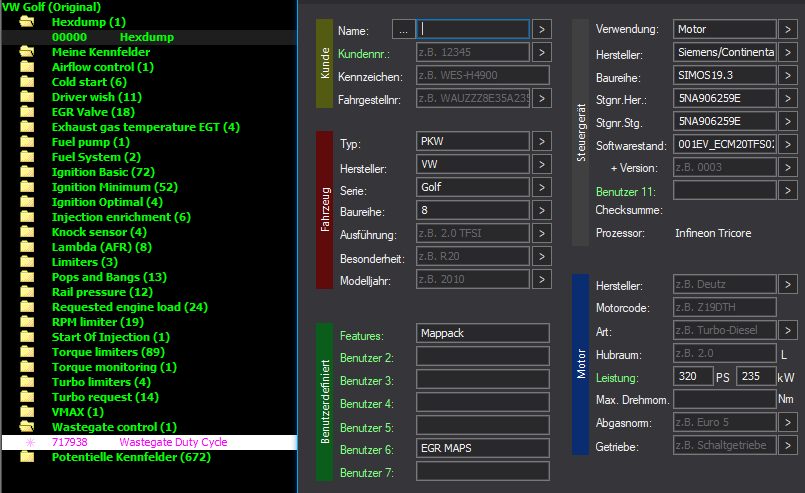Open the arrow beside Baureihe SIMOS19.3
The height and width of the screenshot is (493, 805).
coord(788,75)
